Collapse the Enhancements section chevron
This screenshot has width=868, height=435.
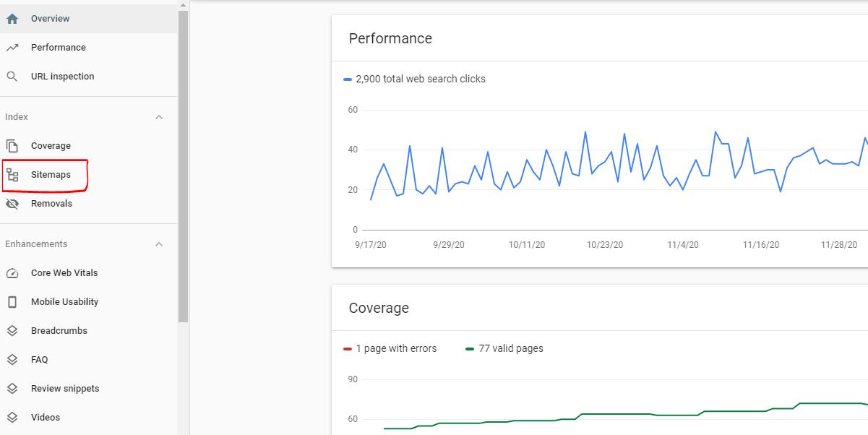159,244
